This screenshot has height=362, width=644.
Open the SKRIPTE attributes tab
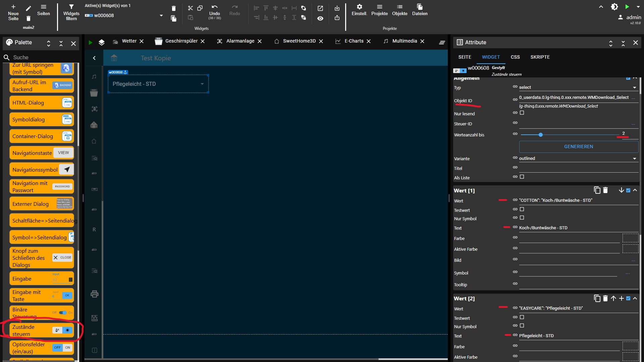[x=540, y=57]
